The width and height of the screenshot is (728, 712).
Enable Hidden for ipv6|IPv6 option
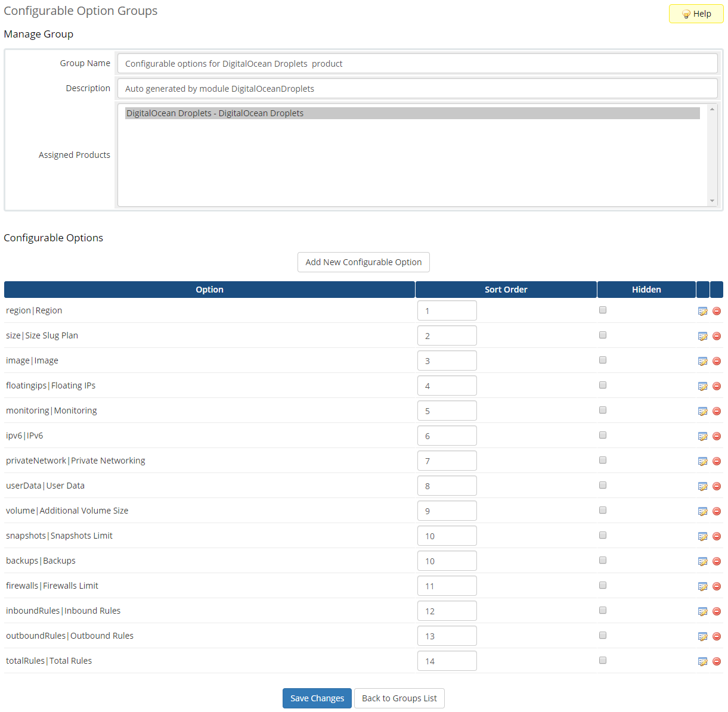click(603, 435)
